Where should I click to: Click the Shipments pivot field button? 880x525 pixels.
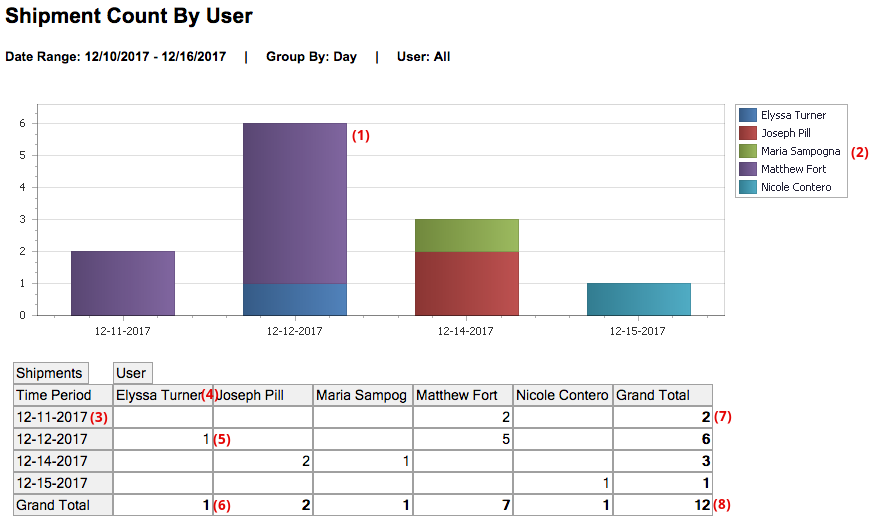pyautogui.click(x=51, y=373)
